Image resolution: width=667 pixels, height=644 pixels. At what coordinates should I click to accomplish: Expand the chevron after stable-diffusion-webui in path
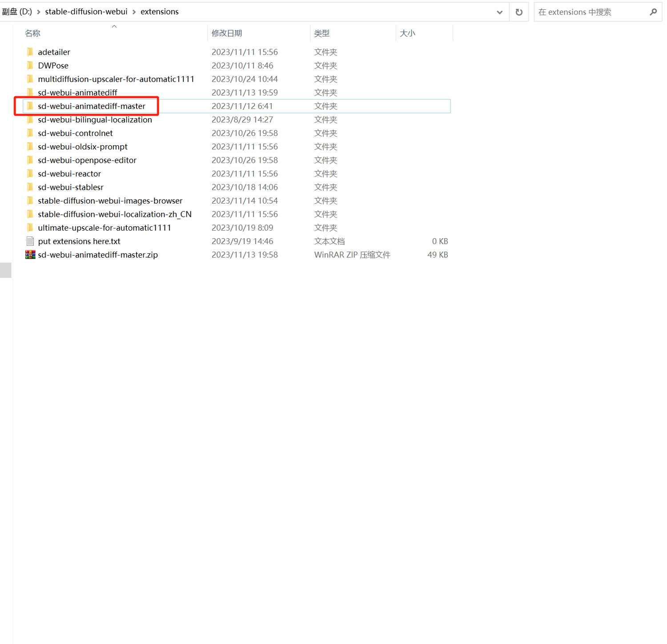pos(134,12)
